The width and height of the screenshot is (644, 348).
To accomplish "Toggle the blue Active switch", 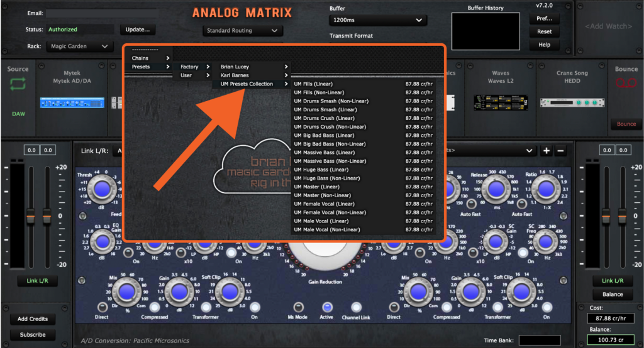I will (327, 307).
